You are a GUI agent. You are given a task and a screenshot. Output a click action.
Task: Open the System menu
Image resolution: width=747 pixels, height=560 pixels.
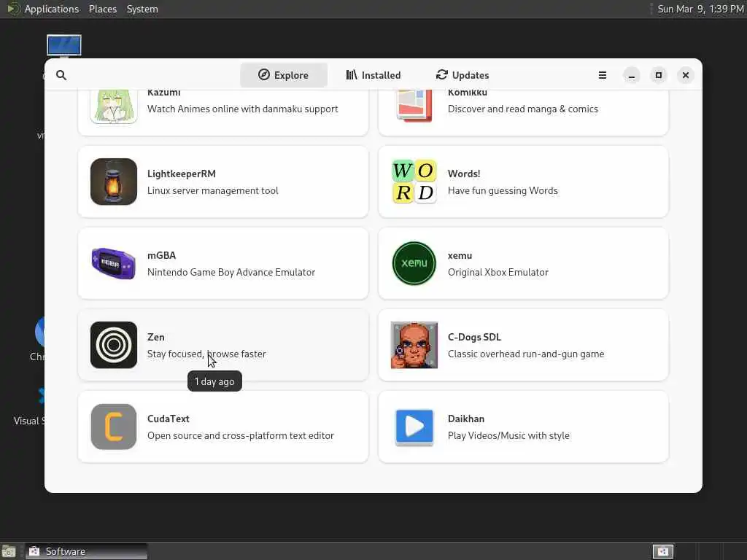pyautogui.click(x=142, y=9)
